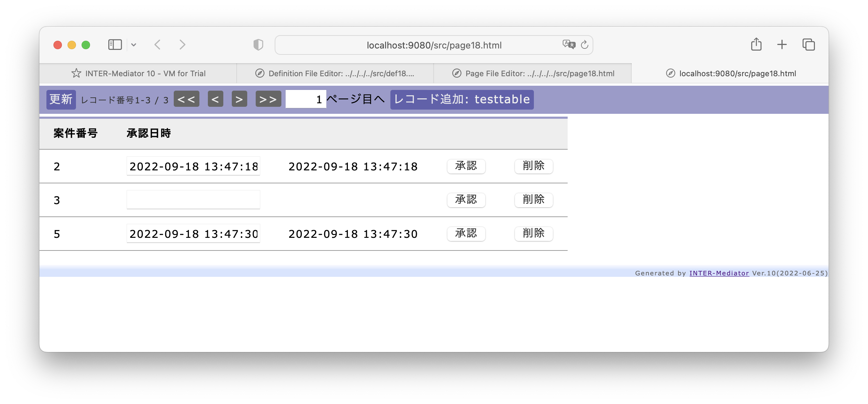Open the privacy shield report icon
The image size is (868, 404).
coord(258,45)
